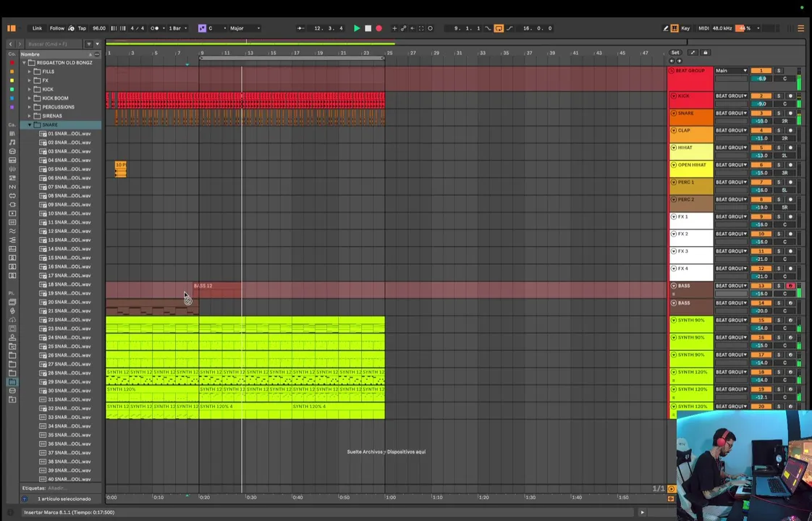Click the SNARE pan value 2R
This screenshot has width=812, height=521.
pos(784,121)
